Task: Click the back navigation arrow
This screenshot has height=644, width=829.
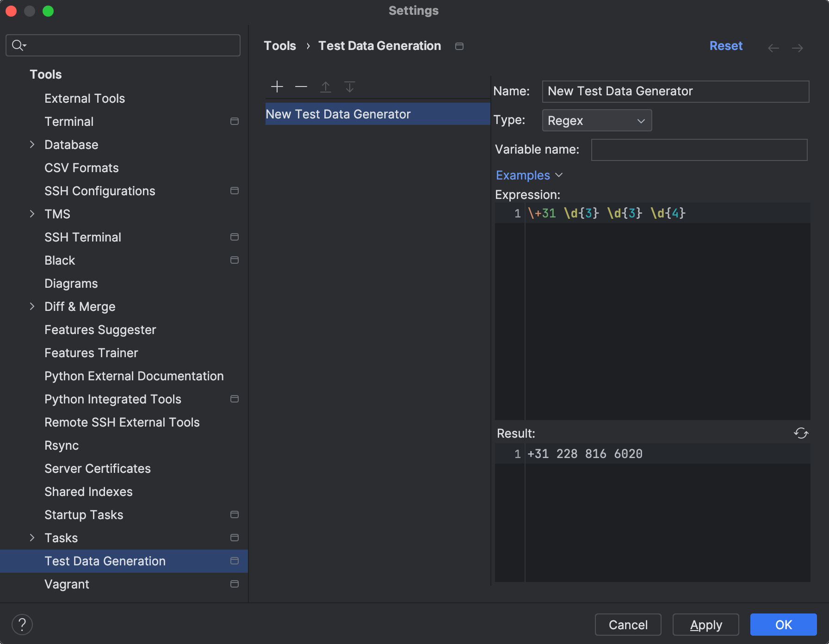Action: pos(773,48)
